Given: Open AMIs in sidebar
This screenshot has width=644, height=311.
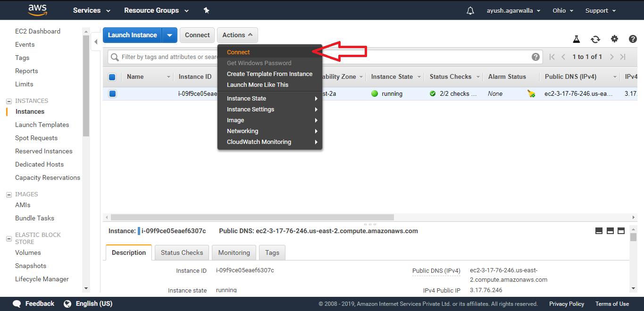Looking at the screenshot, I should 23,205.
